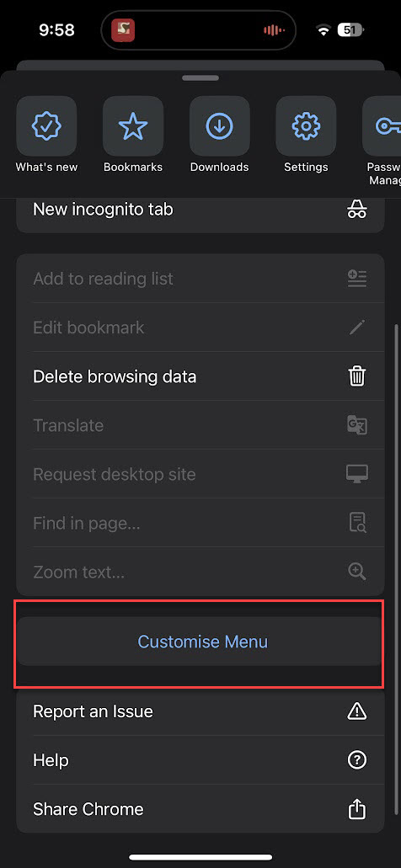Tap the warning triangle icon
This screenshot has width=401, height=868.
pos(356,711)
